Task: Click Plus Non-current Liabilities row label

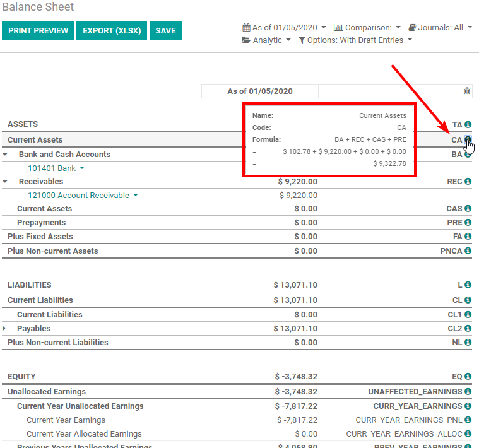Action: tap(58, 343)
